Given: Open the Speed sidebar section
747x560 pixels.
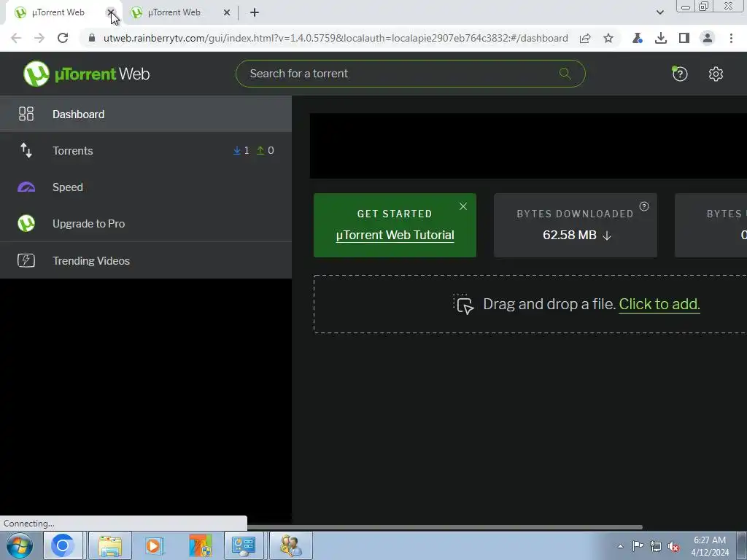Looking at the screenshot, I should click(145, 187).
